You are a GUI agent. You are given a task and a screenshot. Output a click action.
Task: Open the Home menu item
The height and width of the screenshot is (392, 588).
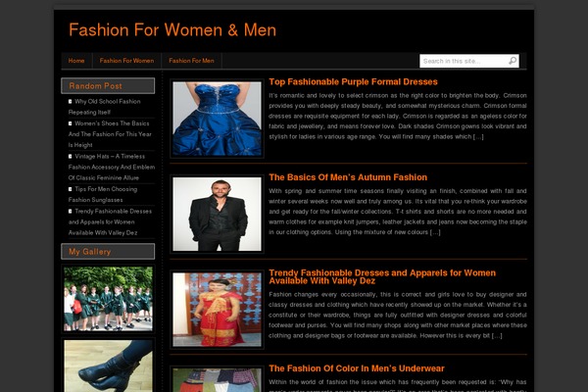pyautogui.click(x=76, y=61)
